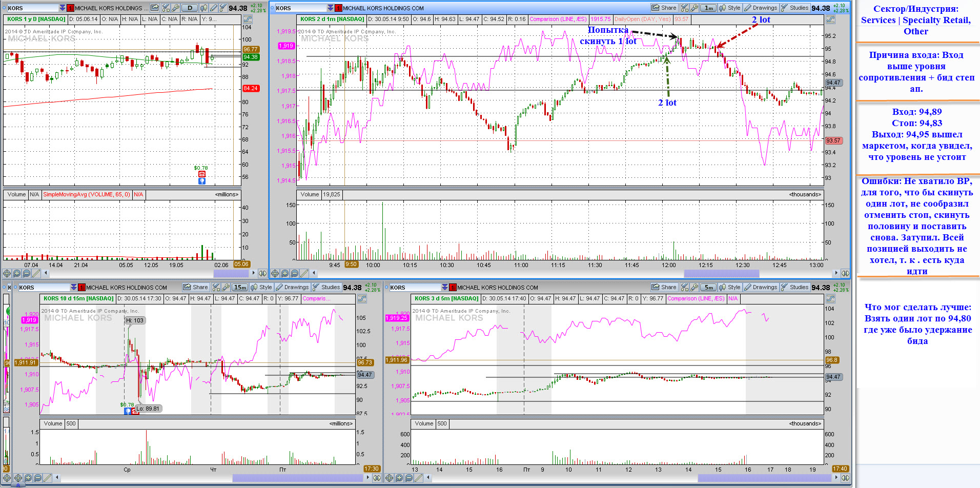
Task: Open the Style menu in 1m chart
Action: pyautogui.click(x=730, y=8)
